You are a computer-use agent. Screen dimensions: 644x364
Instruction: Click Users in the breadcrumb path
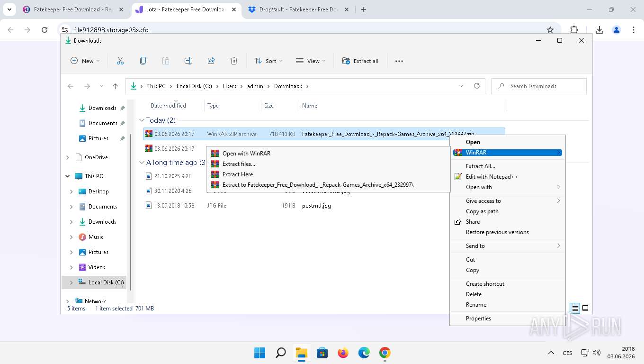click(x=230, y=86)
